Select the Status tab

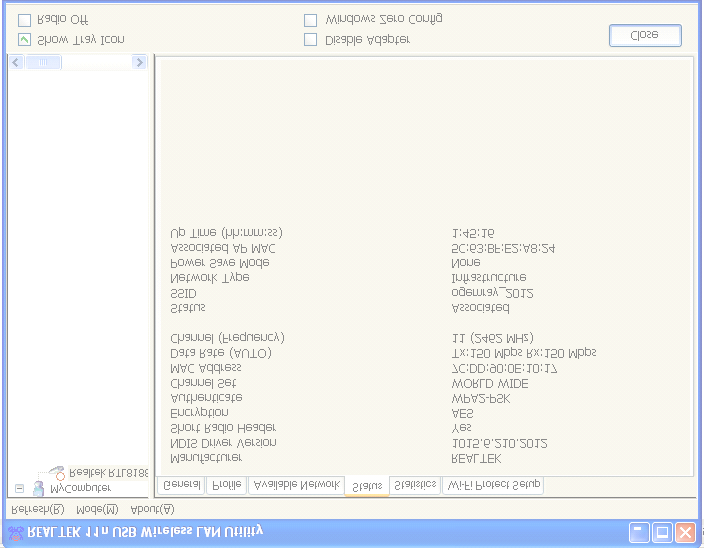pyautogui.click(x=367, y=486)
